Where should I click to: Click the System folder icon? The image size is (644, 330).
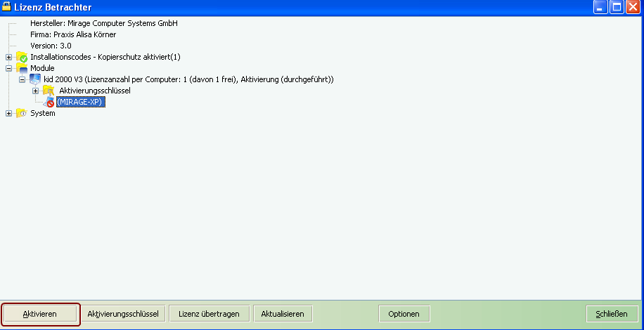click(x=22, y=114)
